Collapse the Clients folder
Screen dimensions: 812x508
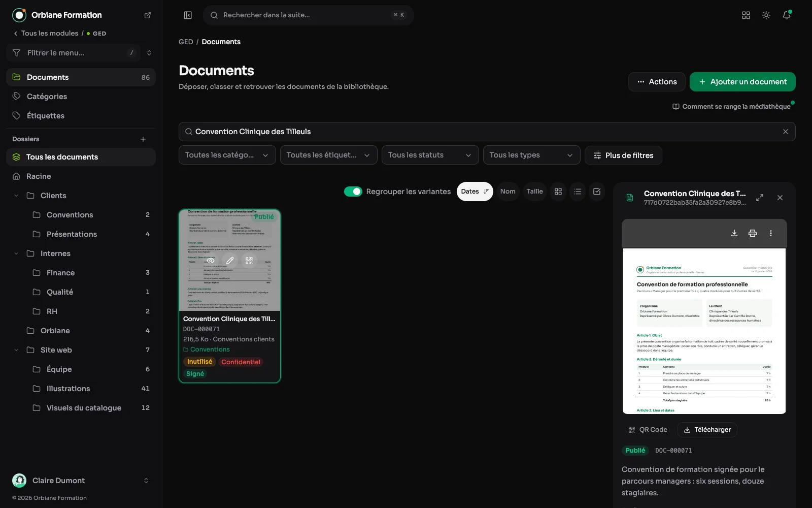(x=16, y=196)
